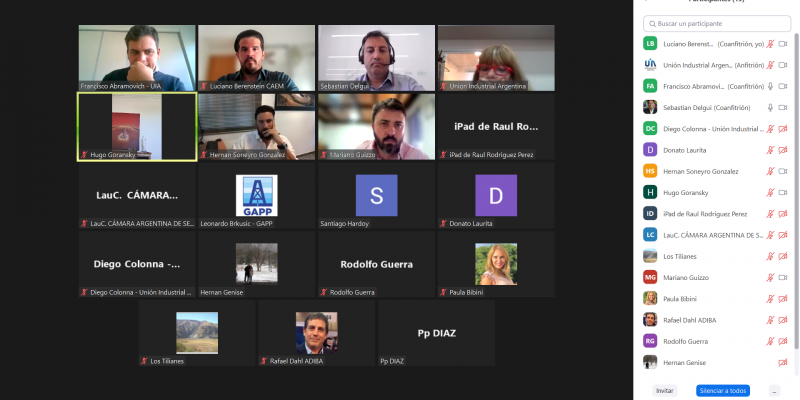
Task: Toggle Rodolfo Guerra's muted microphone in list
Action: pyautogui.click(x=770, y=341)
